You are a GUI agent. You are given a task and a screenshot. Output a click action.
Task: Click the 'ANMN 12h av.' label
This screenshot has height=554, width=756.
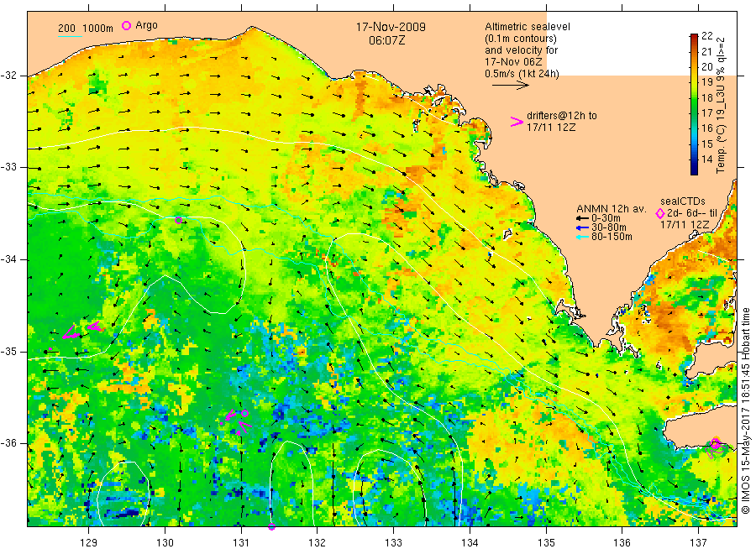click(x=612, y=209)
